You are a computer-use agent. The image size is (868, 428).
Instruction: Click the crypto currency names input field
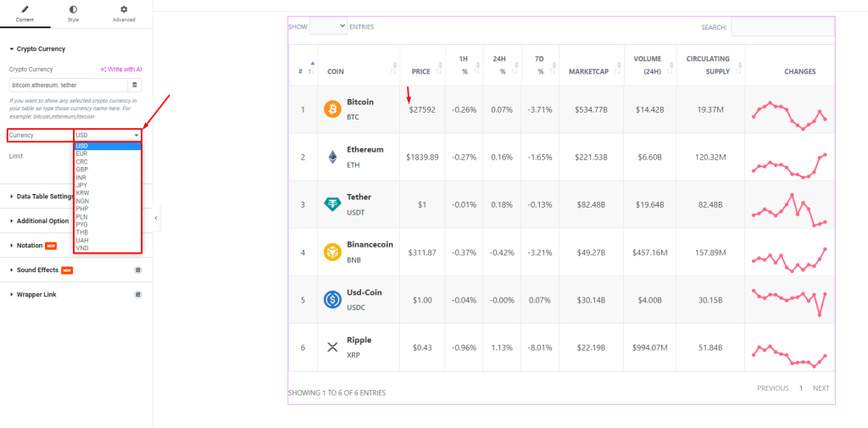tap(68, 86)
